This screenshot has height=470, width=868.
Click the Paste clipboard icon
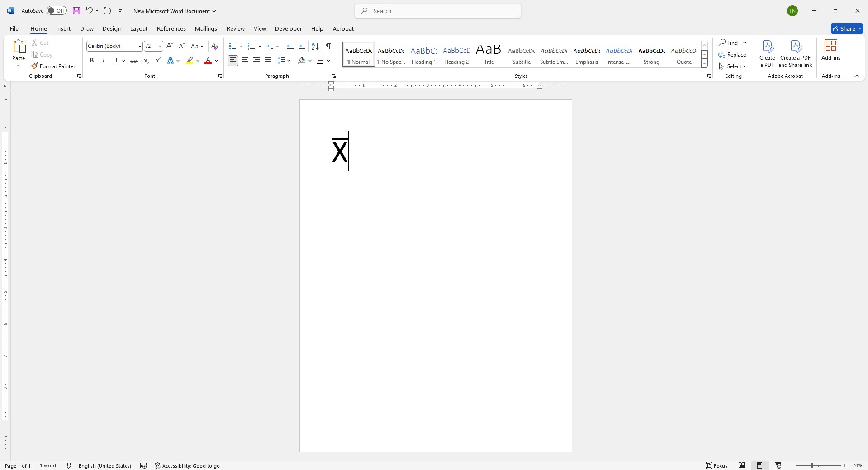coord(19,47)
